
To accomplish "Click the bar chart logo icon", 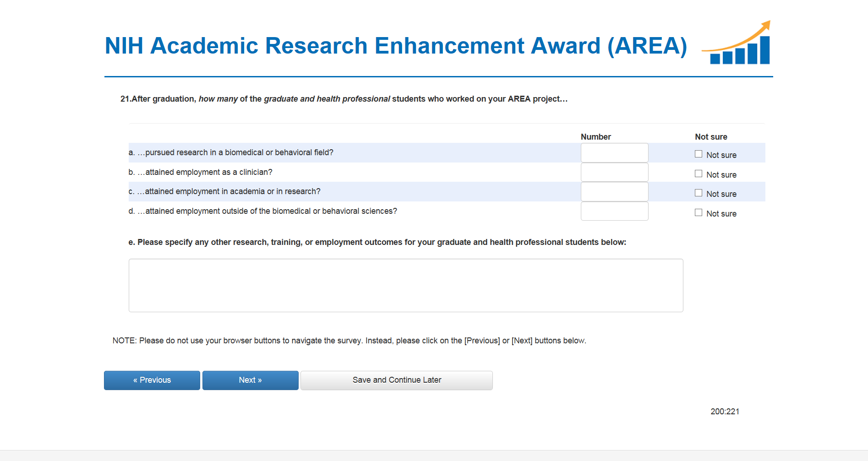I will click(737, 43).
